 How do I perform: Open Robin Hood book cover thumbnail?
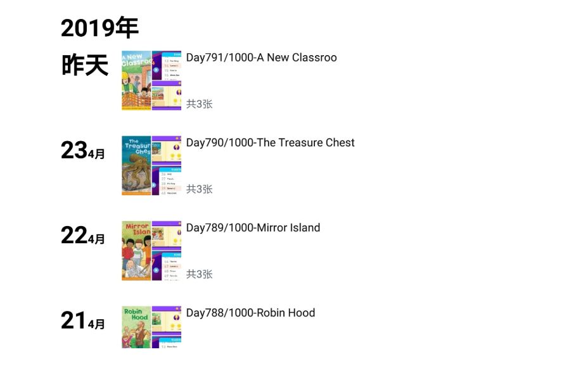click(136, 327)
